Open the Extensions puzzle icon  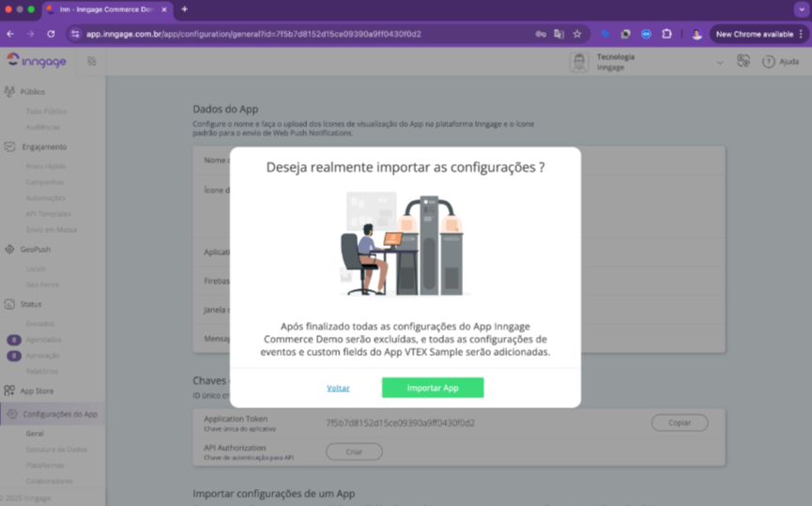[x=667, y=34]
